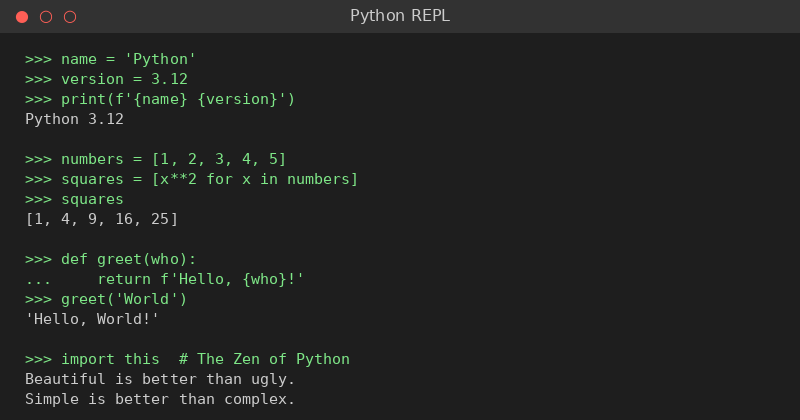Click the output Python 3.12
Image resolution: width=800 pixels, height=420 pixels.
74,119
